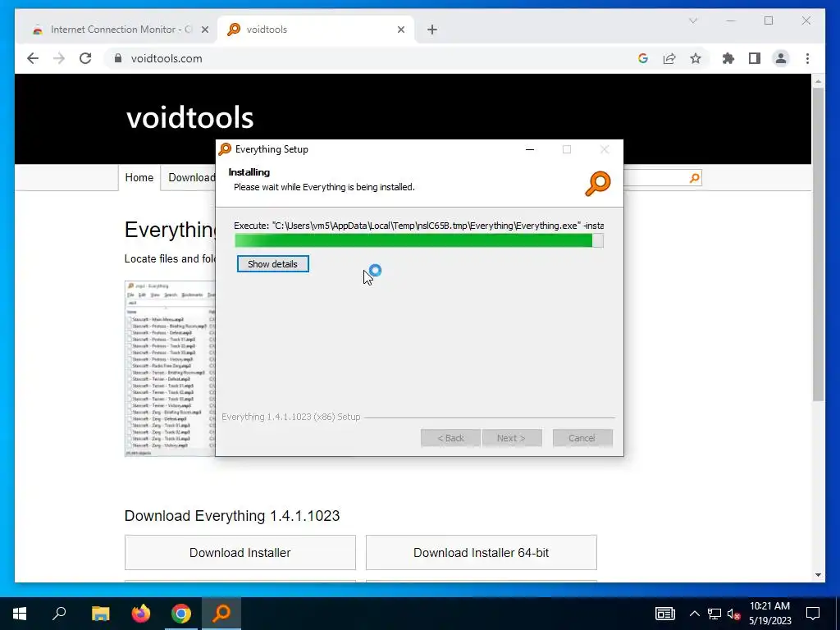Open the Downloads menu on voidtools

pos(192,177)
